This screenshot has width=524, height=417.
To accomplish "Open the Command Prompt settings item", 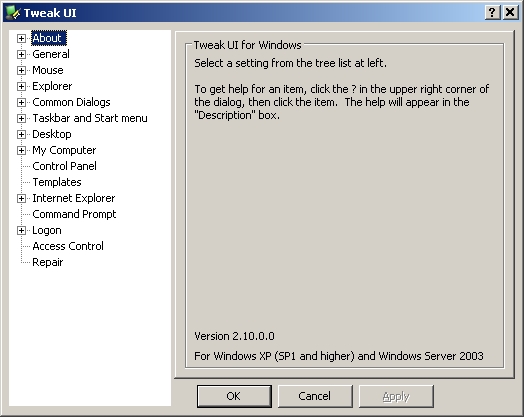I will [74, 214].
